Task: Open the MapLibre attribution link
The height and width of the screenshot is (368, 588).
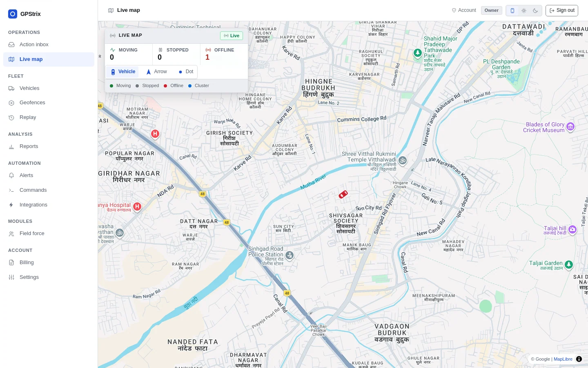Action: [563, 359]
